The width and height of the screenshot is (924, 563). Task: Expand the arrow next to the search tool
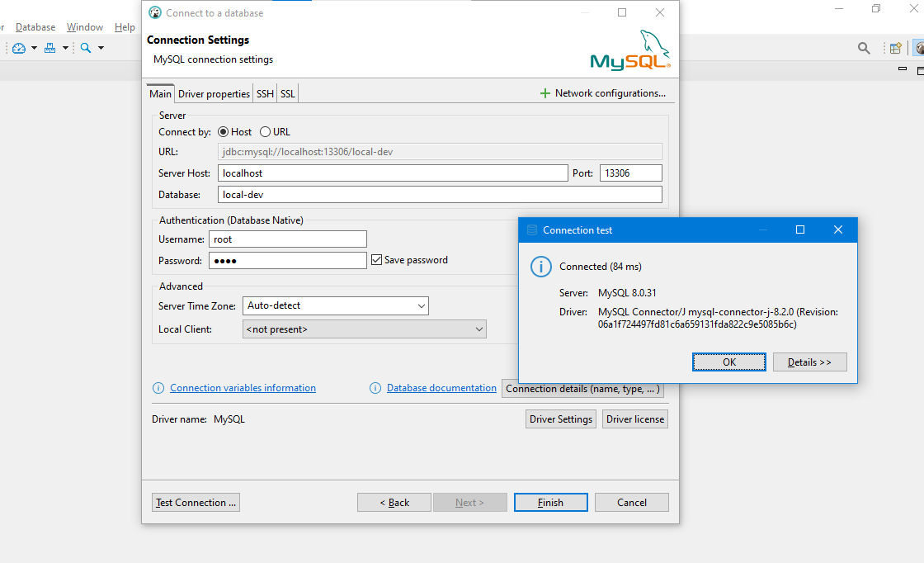pyautogui.click(x=101, y=49)
